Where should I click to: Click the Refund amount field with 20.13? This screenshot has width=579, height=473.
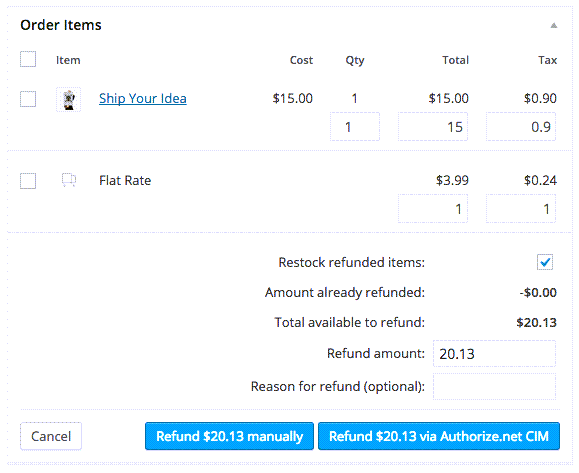tap(494, 354)
